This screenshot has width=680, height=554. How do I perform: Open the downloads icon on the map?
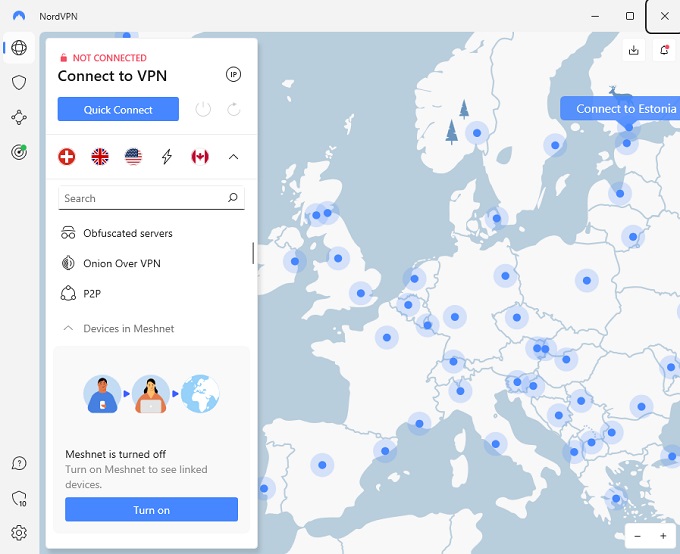point(634,50)
